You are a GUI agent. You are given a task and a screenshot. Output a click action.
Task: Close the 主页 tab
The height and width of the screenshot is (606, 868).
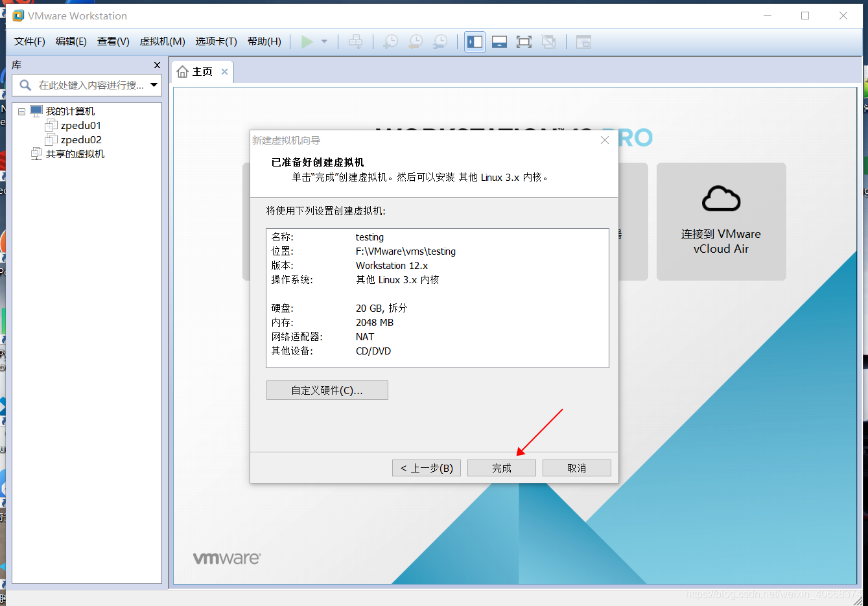coord(224,71)
